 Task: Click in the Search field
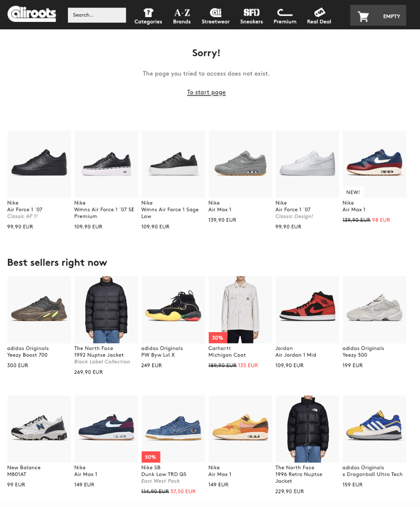[97, 15]
